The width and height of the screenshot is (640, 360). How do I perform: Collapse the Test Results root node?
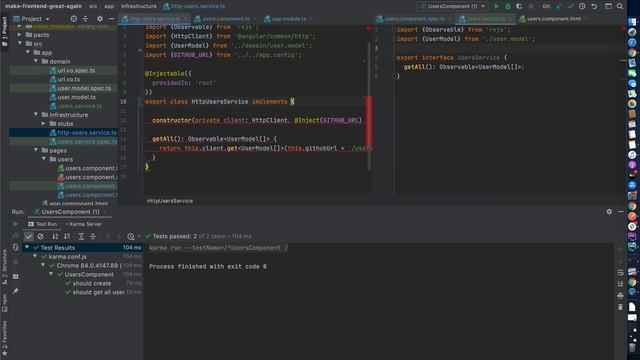pos(27,247)
